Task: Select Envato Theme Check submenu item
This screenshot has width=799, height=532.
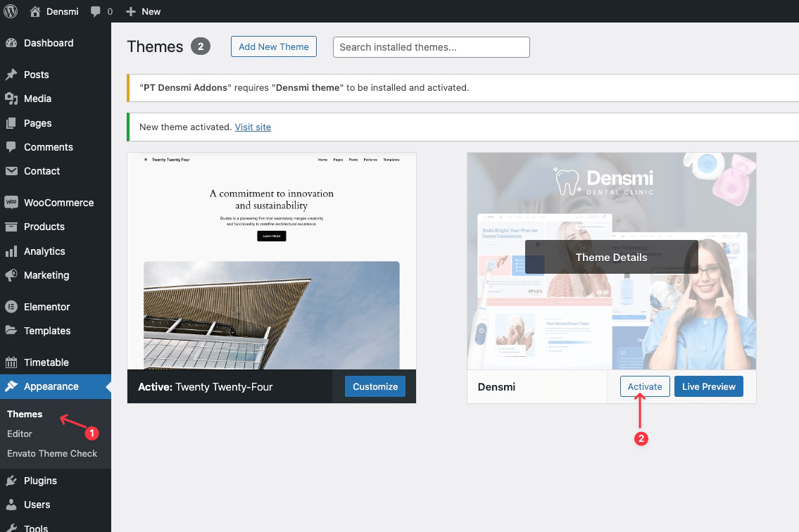Action: (52, 453)
